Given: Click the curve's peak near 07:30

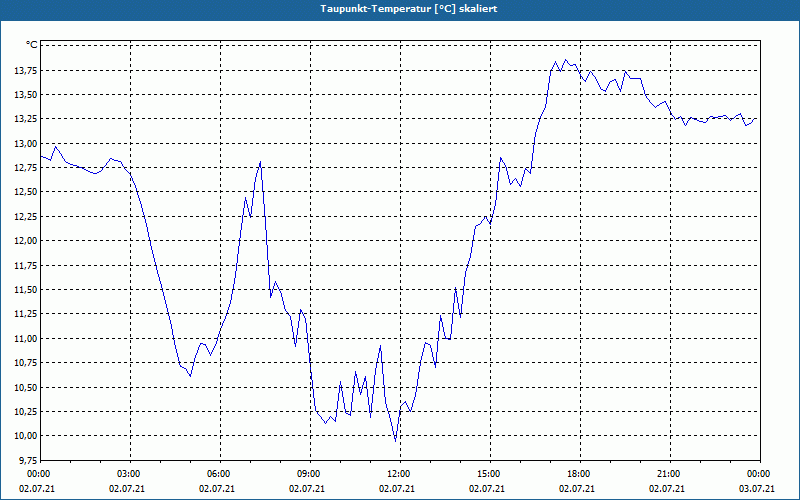Looking at the screenshot, I should pos(260,162).
